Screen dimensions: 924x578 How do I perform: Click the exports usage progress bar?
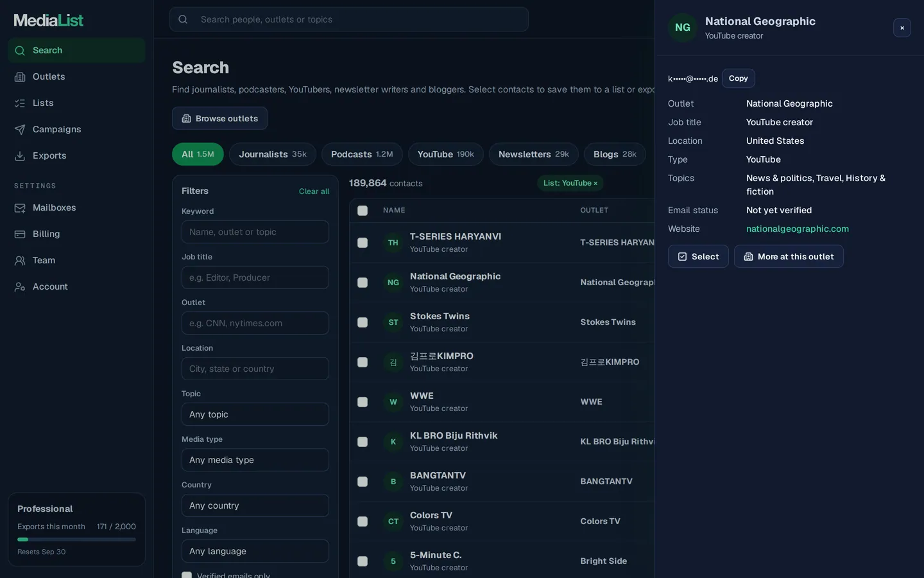(x=76, y=539)
